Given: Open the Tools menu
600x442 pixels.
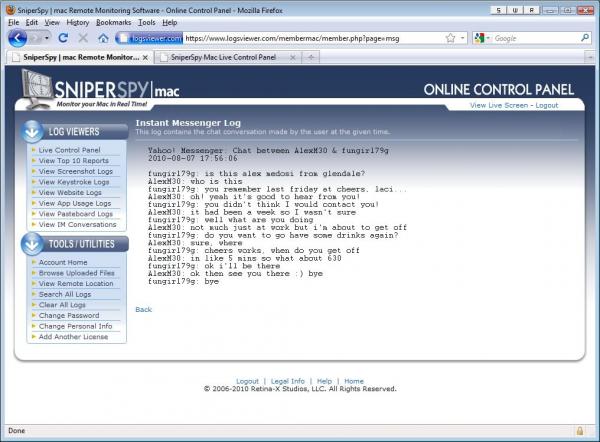Looking at the screenshot, I should click(147, 23).
